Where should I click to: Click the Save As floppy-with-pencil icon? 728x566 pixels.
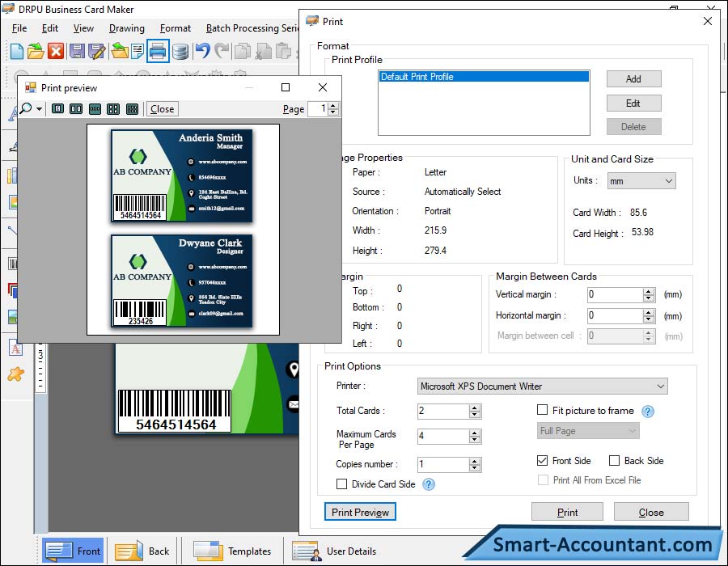tap(97, 51)
